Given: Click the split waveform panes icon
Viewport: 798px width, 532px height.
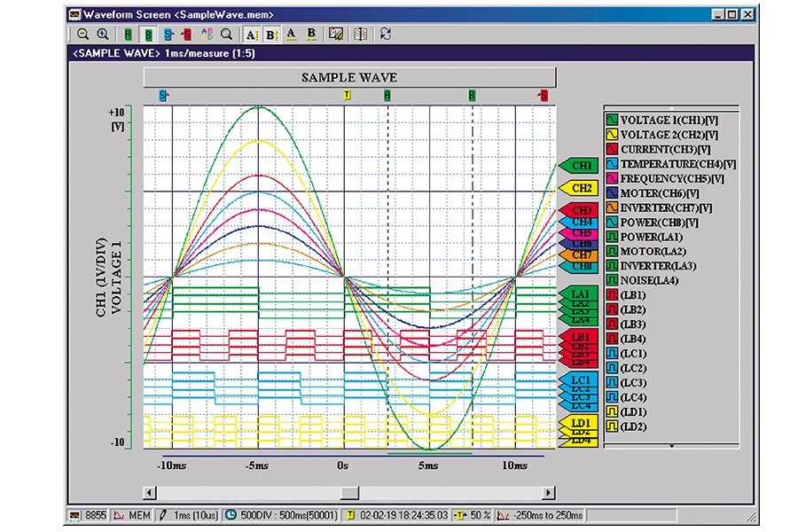Looking at the screenshot, I should pyautogui.click(x=360, y=34).
